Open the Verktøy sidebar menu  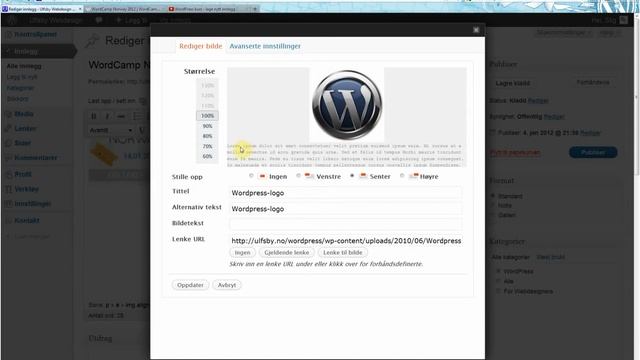[27, 189]
